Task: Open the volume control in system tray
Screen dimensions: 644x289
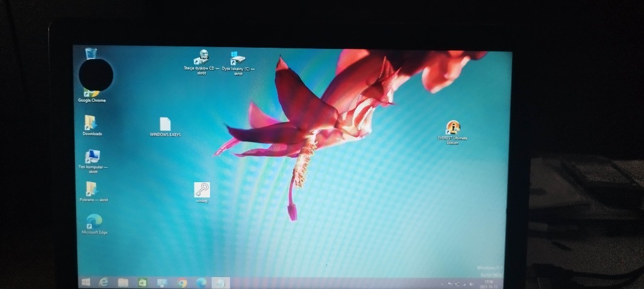Action: tap(472, 285)
